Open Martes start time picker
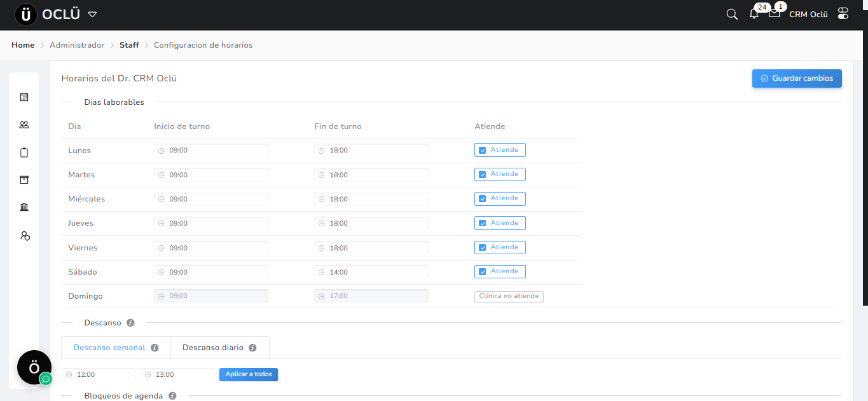The width and height of the screenshot is (868, 401). (211, 175)
